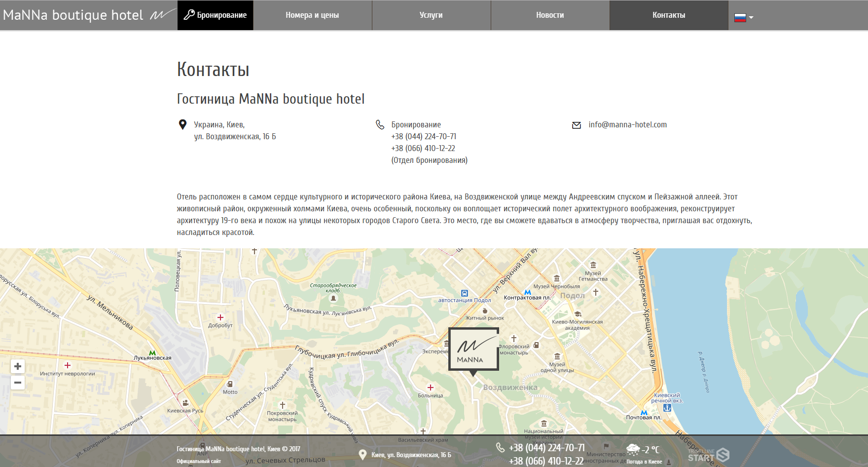The height and width of the screenshot is (467, 868).
Task: Click the Покровский монастырь cross icon
Action: pyautogui.click(x=283, y=405)
